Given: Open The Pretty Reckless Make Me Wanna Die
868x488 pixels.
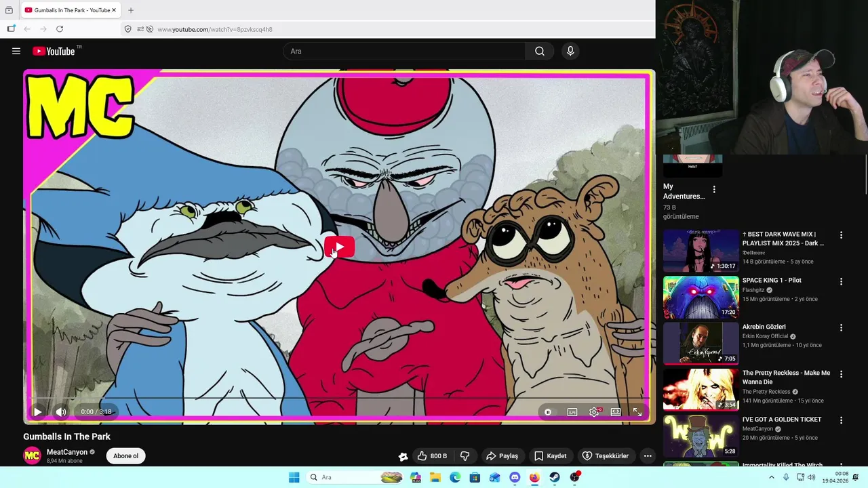Looking at the screenshot, I should (x=786, y=378).
